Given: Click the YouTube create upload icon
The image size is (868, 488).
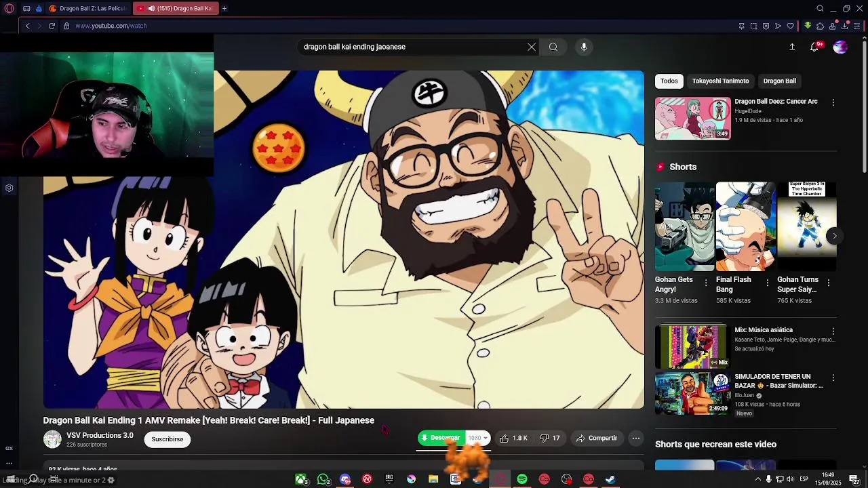Looking at the screenshot, I should pos(792,47).
